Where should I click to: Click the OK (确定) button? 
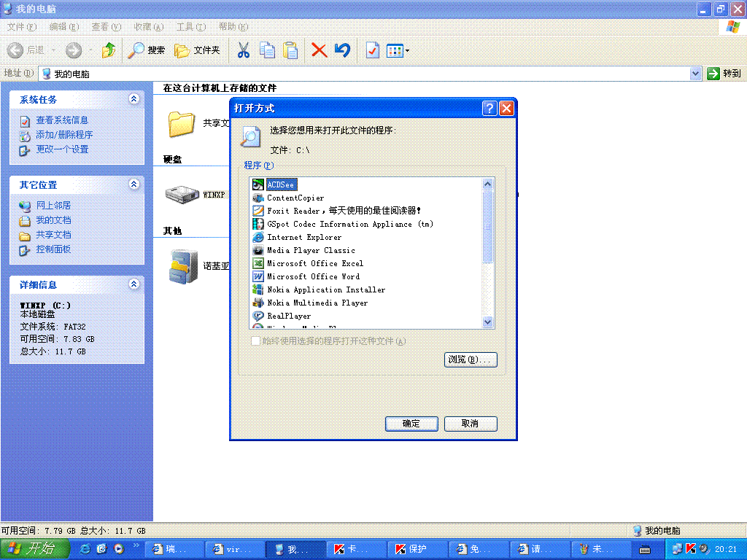pyautogui.click(x=411, y=424)
